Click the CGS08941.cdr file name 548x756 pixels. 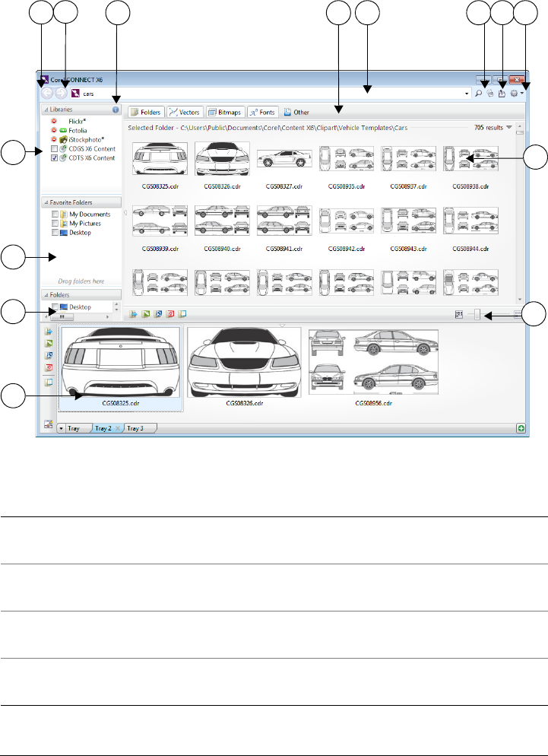coord(284,249)
